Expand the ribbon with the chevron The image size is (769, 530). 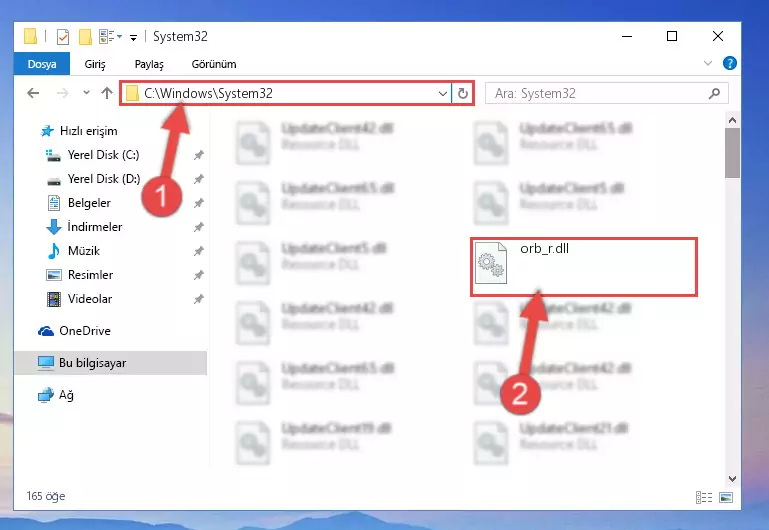(x=708, y=63)
